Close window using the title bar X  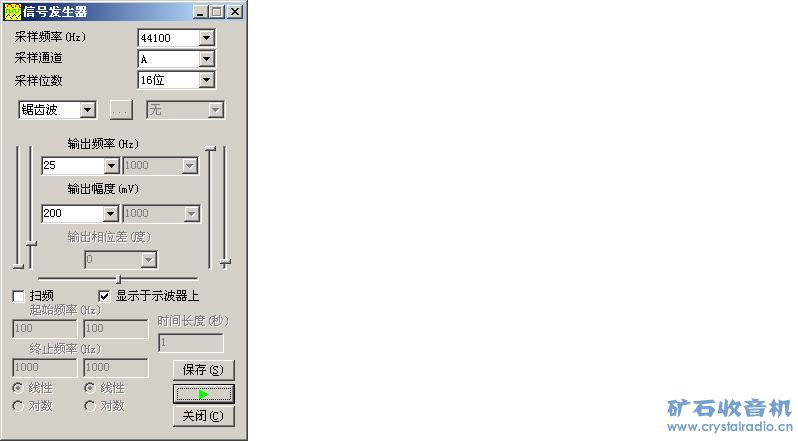(x=234, y=12)
